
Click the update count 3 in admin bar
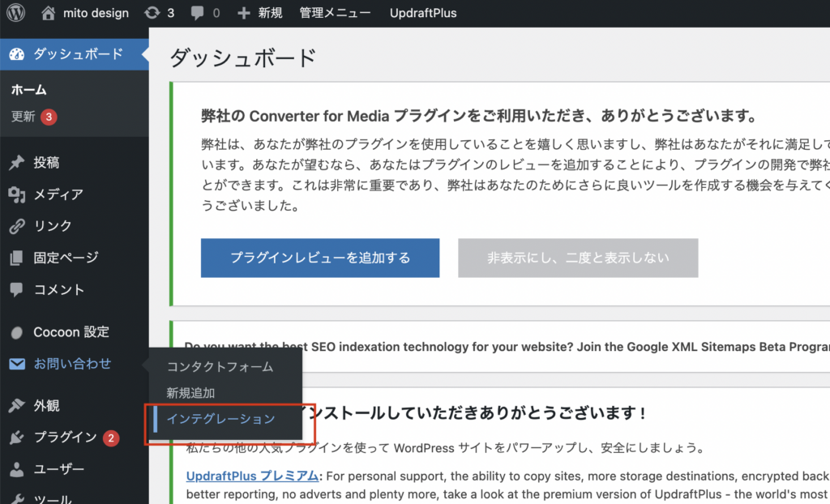point(170,13)
